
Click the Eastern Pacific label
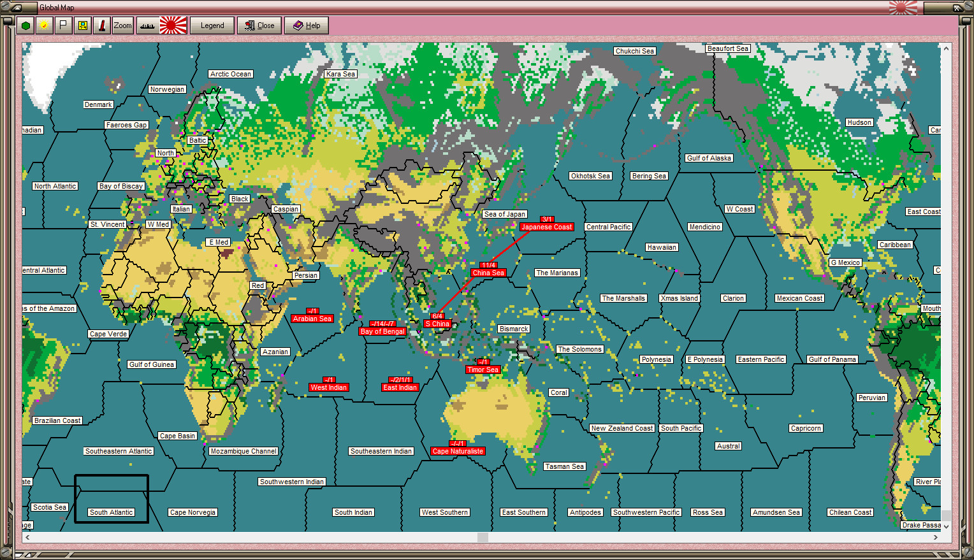(761, 359)
